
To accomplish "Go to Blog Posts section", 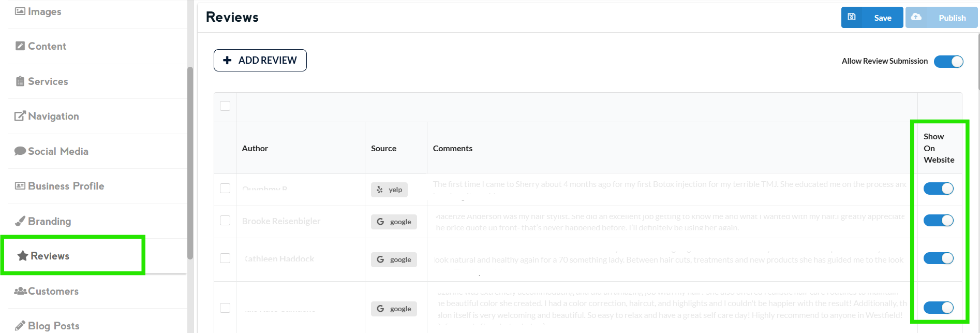I will 53,326.
